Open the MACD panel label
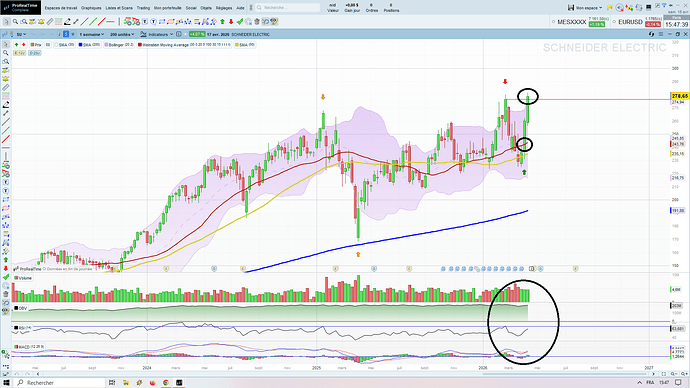690x388 pixels. [29, 347]
